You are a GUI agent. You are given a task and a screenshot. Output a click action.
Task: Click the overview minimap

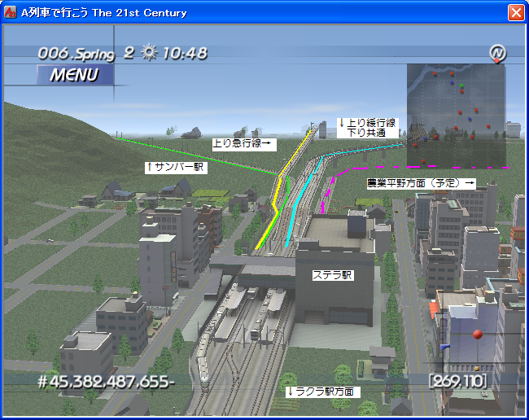456,116
